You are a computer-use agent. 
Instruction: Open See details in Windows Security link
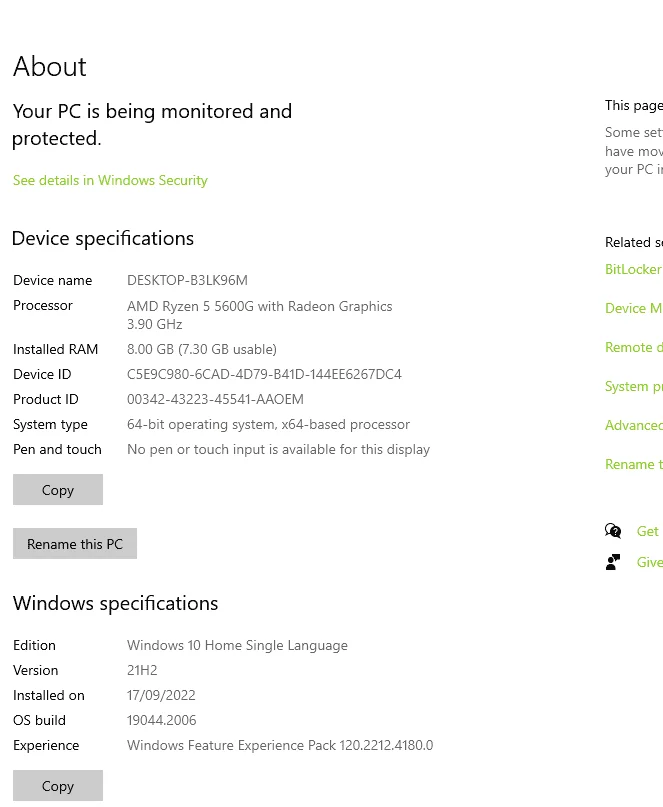[110, 181]
